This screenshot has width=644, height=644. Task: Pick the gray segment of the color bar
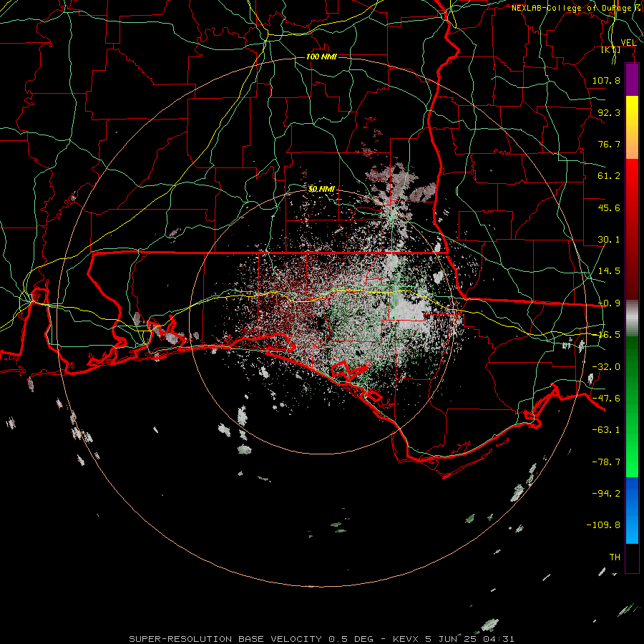point(632,318)
